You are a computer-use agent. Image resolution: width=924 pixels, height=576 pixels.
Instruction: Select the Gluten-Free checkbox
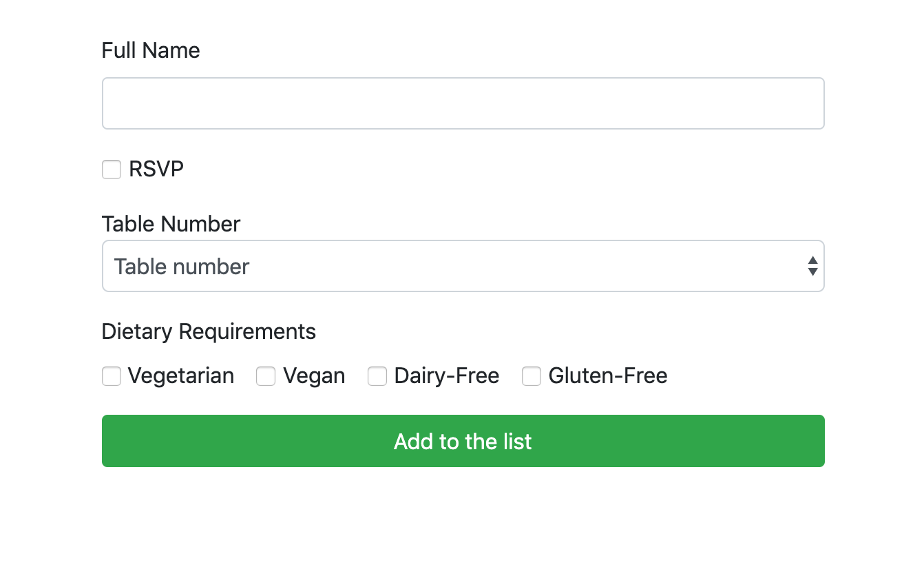click(532, 376)
